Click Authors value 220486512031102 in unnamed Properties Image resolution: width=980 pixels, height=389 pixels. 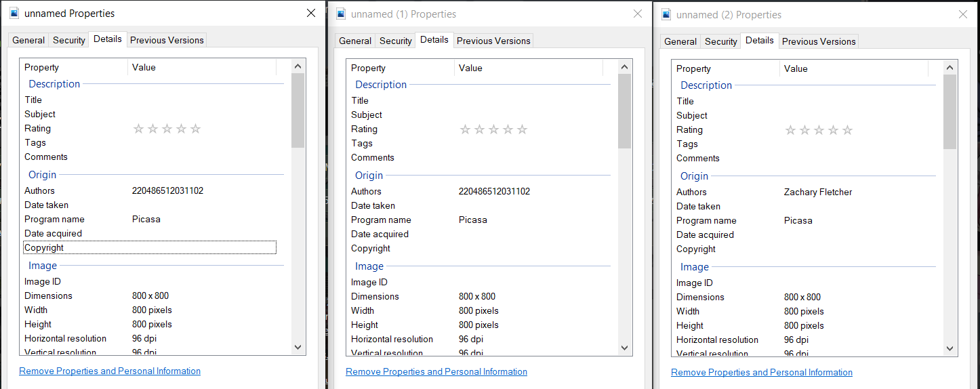click(167, 190)
